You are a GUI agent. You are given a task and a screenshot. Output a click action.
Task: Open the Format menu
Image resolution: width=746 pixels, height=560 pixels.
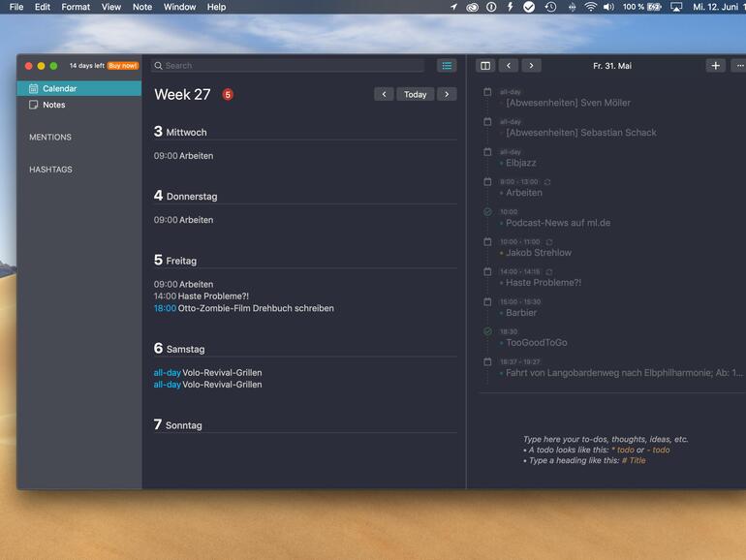point(76,7)
